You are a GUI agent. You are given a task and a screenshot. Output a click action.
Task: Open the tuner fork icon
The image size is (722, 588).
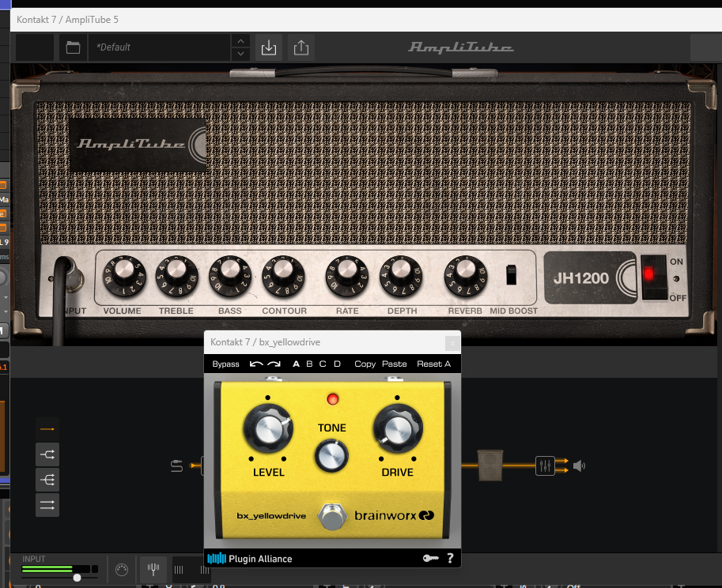[153, 570]
